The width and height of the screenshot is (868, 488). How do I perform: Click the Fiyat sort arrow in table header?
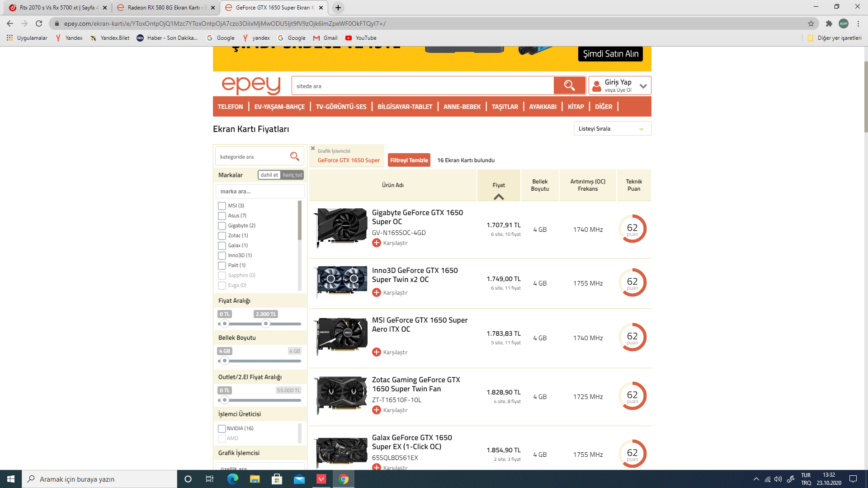[x=499, y=197]
